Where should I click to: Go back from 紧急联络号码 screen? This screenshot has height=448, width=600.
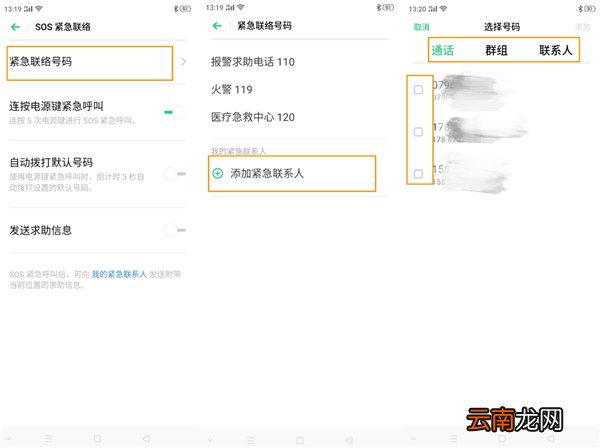click(217, 26)
